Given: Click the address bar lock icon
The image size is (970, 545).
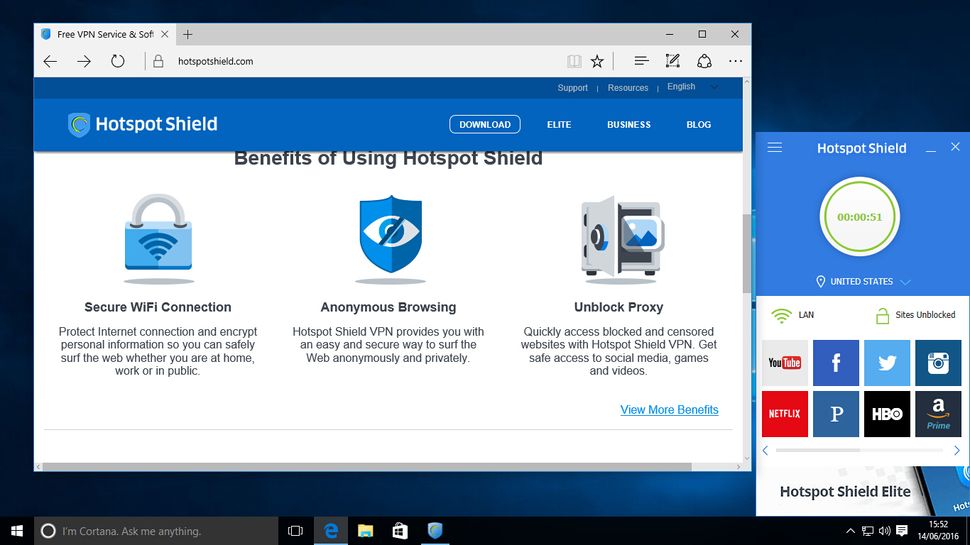Looking at the screenshot, I should (158, 61).
